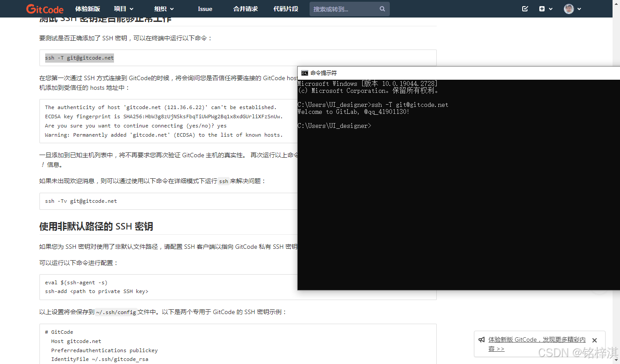Viewport: 620px width, 364px height.
Task: Expand the 项目 dropdown menu
Action: click(x=124, y=9)
